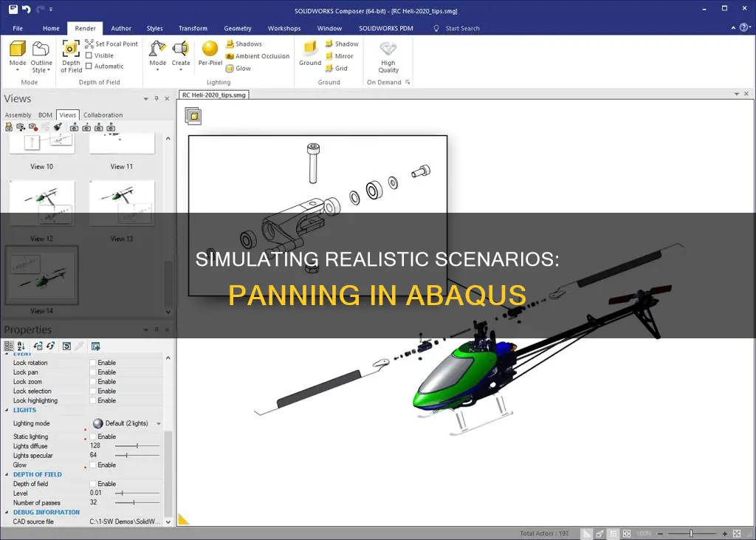Toggle Glow in Lighting group
This screenshot has height=540, width=756.
pos(238,69)
